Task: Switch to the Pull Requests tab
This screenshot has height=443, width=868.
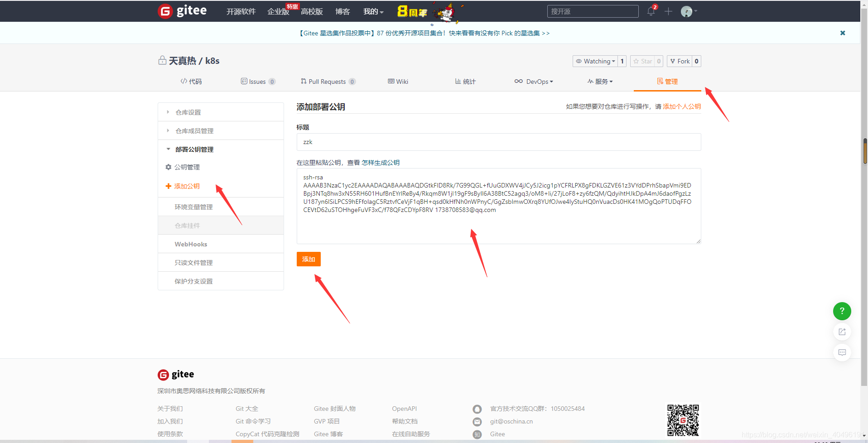Action: click(328, 82)
